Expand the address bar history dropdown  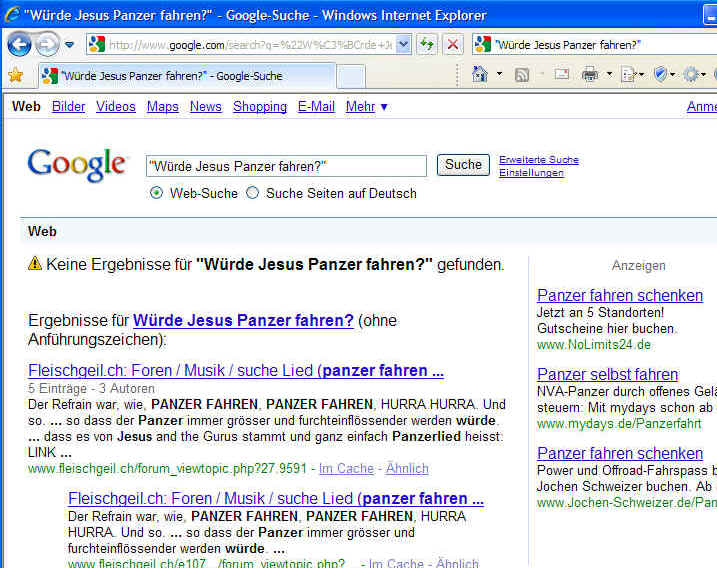pyautogui.click(x=403, y=45)
